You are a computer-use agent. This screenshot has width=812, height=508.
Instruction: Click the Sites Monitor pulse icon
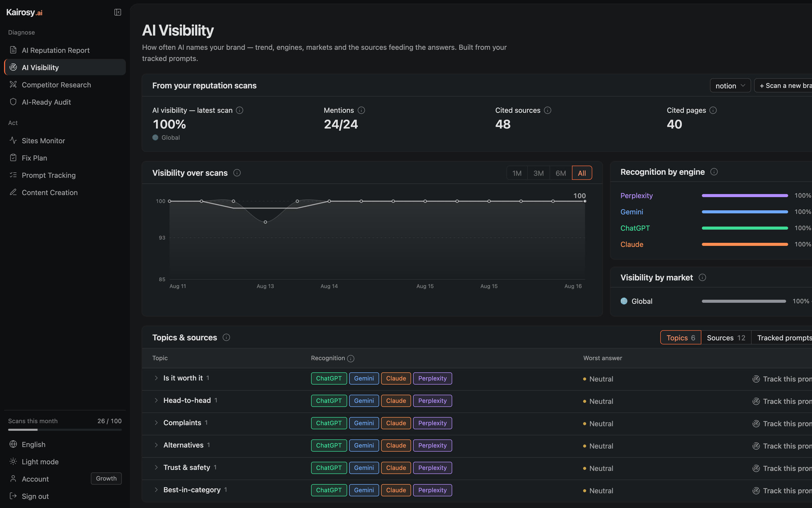point(13,141)
